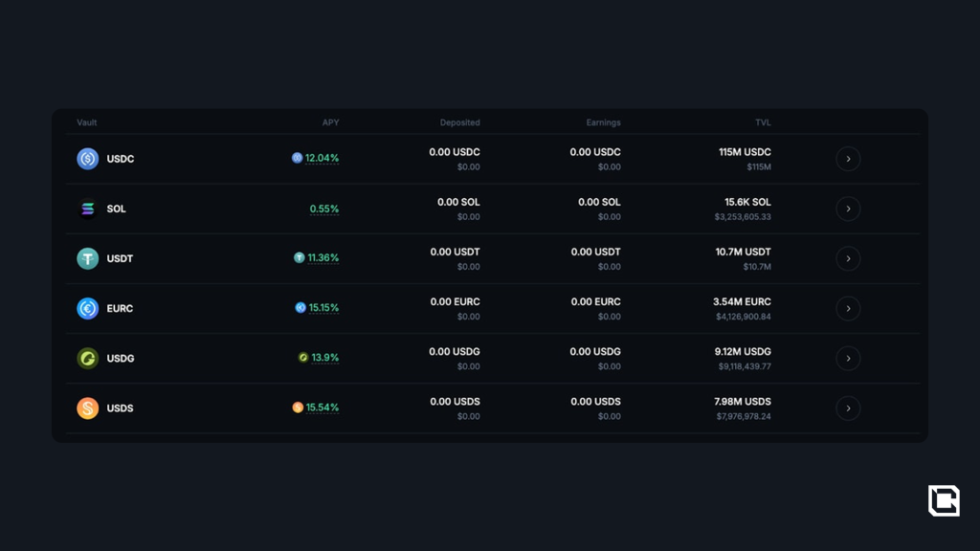This screenshot has width=980, height=551.
Task: Click the USDT vault name label
Action: click(121, 258)
